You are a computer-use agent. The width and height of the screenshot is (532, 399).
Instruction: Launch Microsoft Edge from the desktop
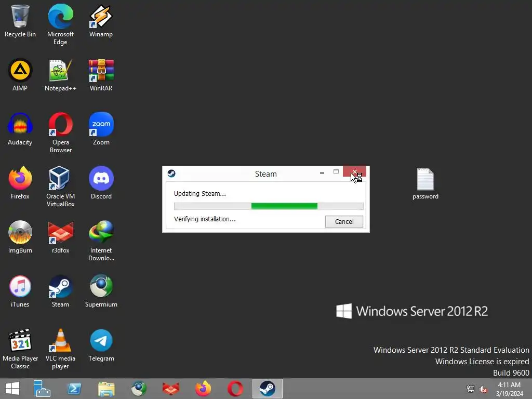[60, 24]
